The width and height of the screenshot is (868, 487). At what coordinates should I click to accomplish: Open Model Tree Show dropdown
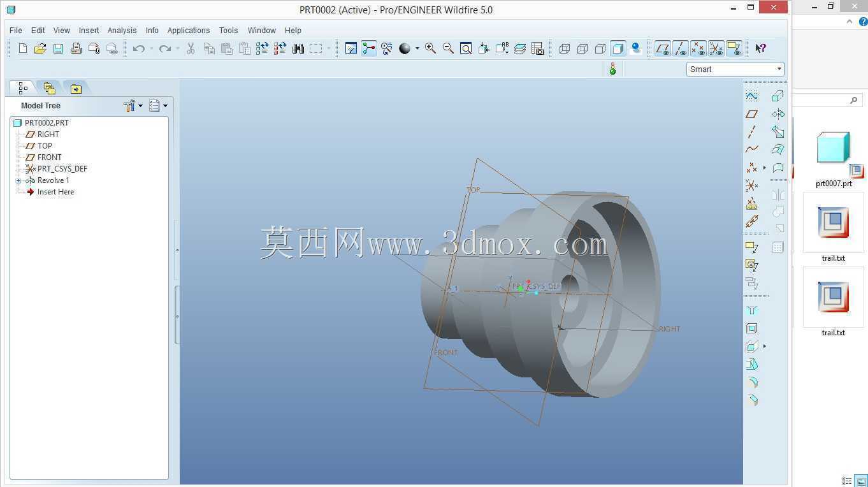pyautogui.click(x=158, y=106)
